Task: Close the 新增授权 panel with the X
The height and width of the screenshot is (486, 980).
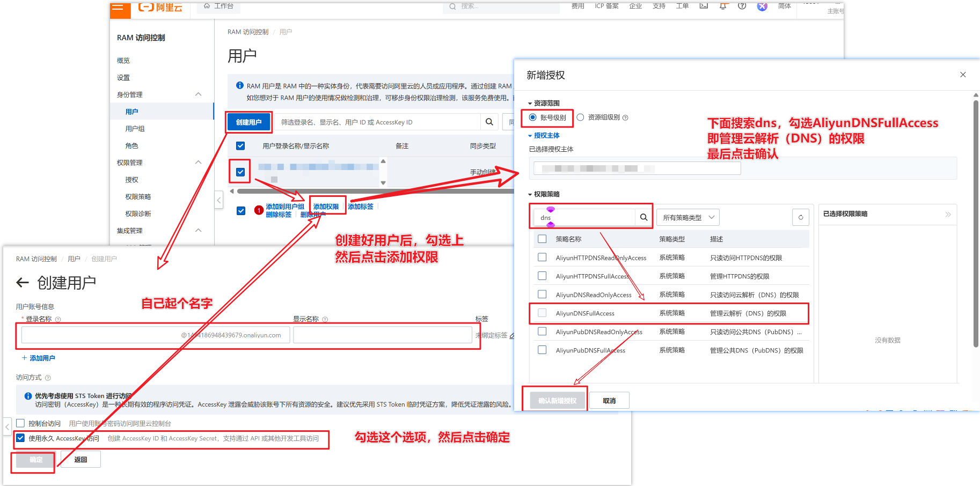Action: [x=963, y=75]
